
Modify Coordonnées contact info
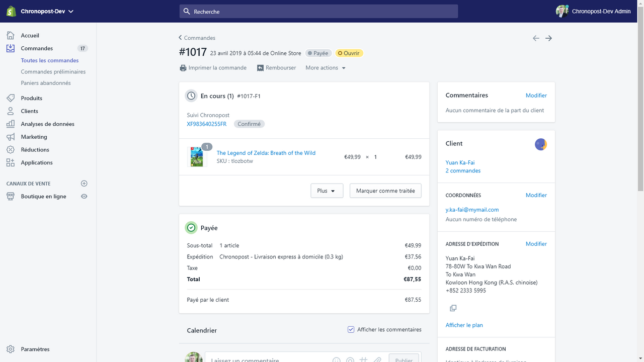(x=536, y=195)
